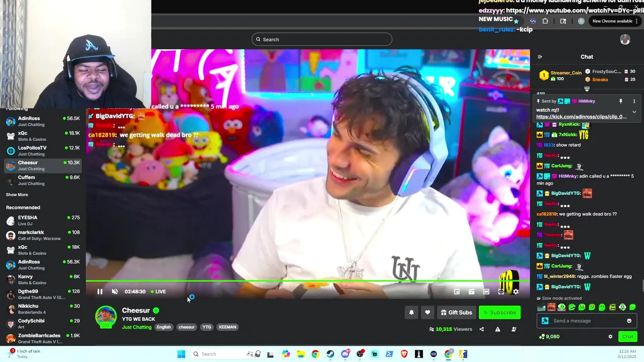
Task: Expand the pinned message chevron
Action: tap(634, 112)
